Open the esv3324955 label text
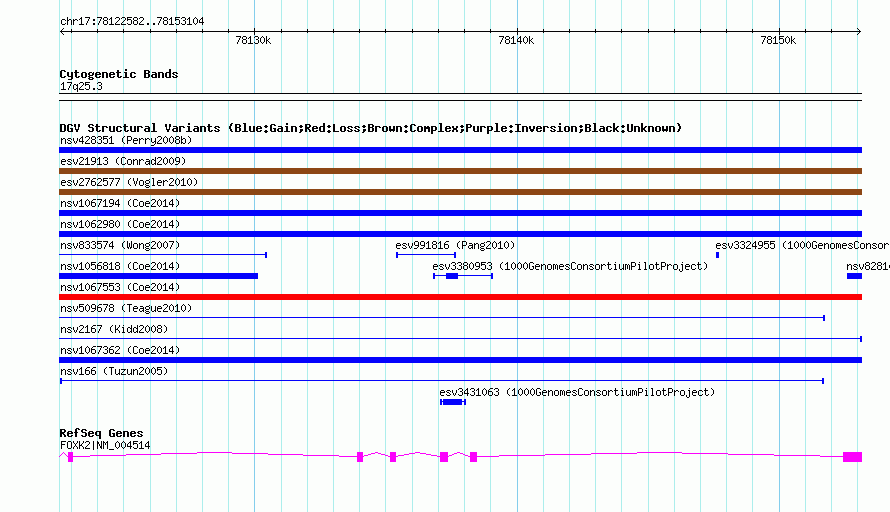890x512 pixels. (802, 245)
